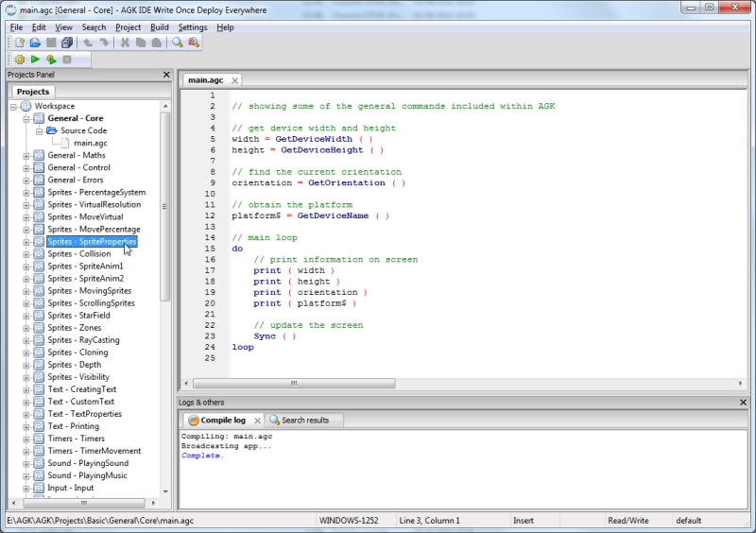Open the Search menu
This screenshot has width=756, height=533.
[94, 27]
